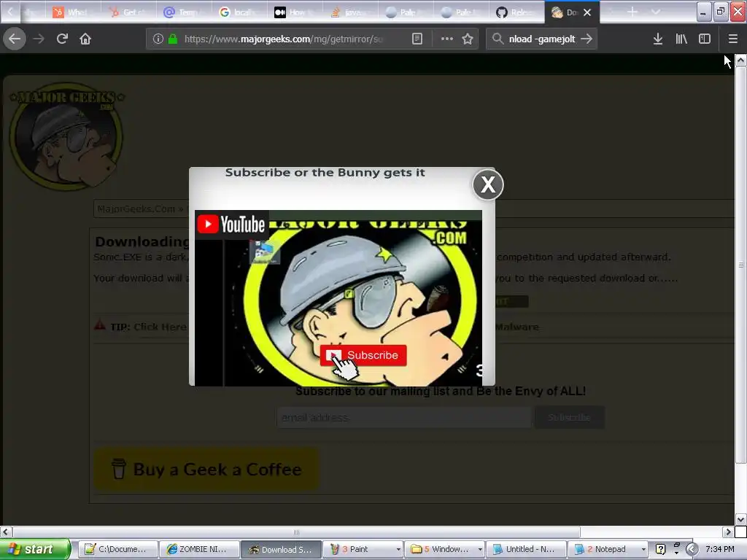This screenshot has height=560, width=747.
Task: Click the mailing list email address field
Action: click(x=404, y=418)
